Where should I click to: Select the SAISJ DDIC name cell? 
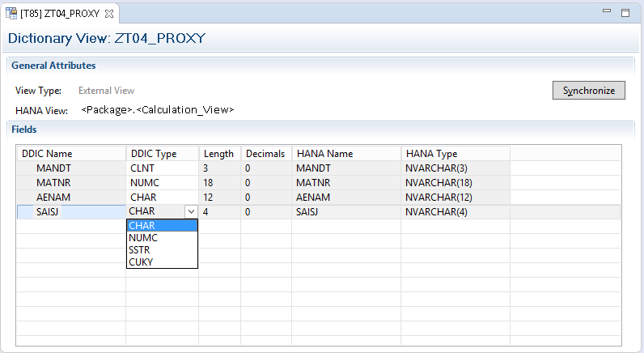pos(71,211)
